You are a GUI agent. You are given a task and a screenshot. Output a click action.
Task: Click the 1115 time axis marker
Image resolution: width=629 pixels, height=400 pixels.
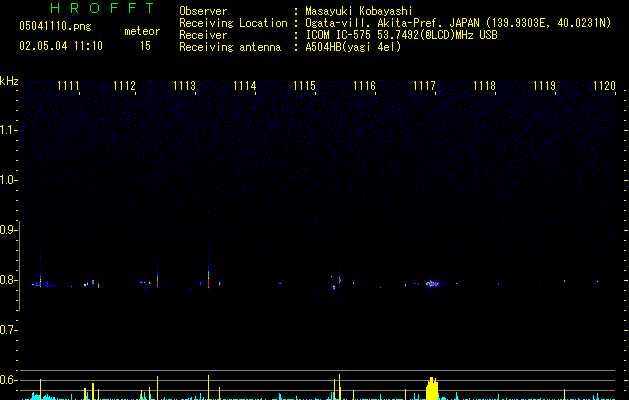304,86
